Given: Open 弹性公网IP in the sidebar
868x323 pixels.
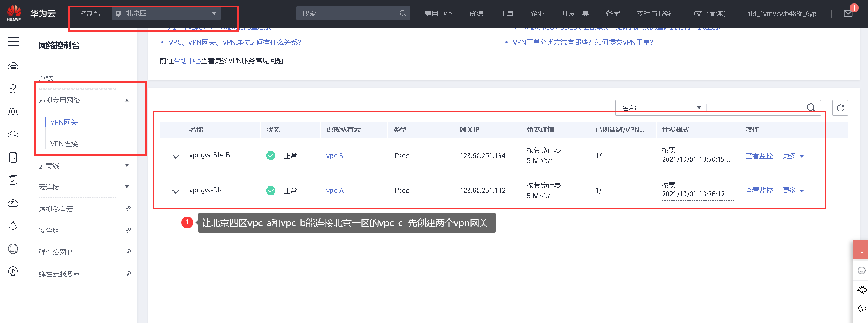Looking at the screenshot, I should pos(55,253).
